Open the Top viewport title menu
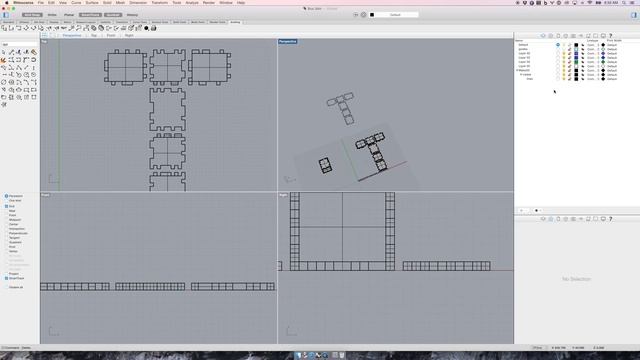The height and width of the screenshot is (360, 640). point(44,42)
